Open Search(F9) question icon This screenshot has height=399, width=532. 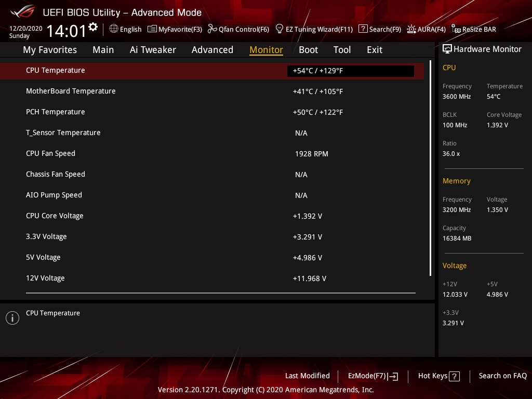pos(363,29)
